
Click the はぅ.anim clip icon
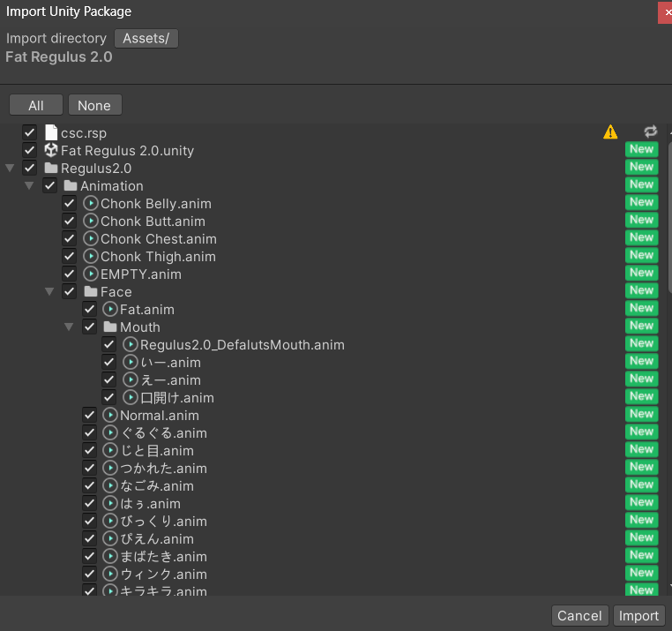[110, 503]
